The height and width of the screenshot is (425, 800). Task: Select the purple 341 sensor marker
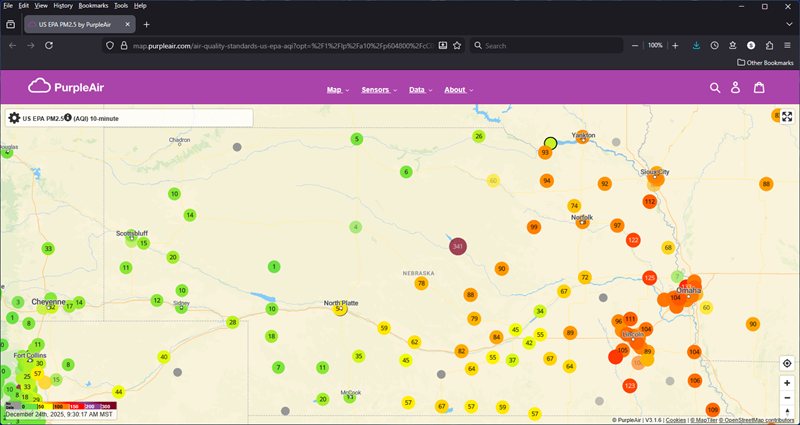(x=458, y=246)
